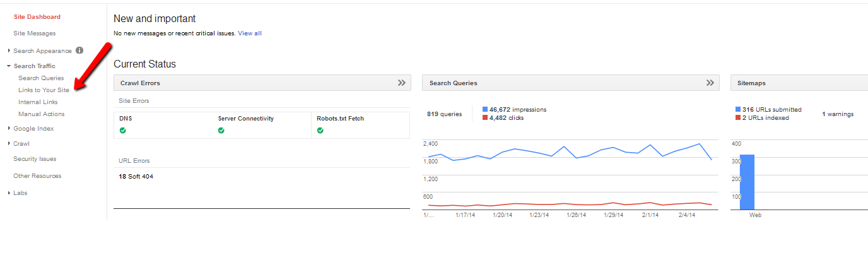Click the green DNS status checkmark

[x=123, y=131]
